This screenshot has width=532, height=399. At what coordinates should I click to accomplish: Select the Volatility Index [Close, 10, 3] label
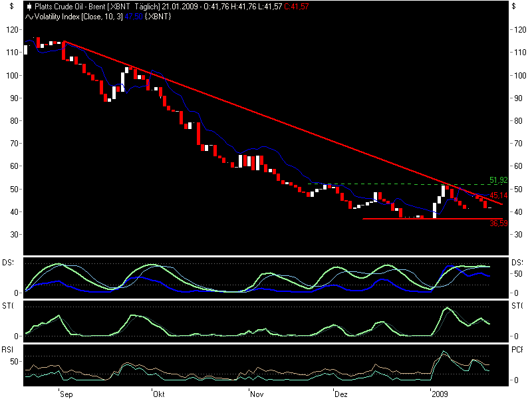coord(78,17)
